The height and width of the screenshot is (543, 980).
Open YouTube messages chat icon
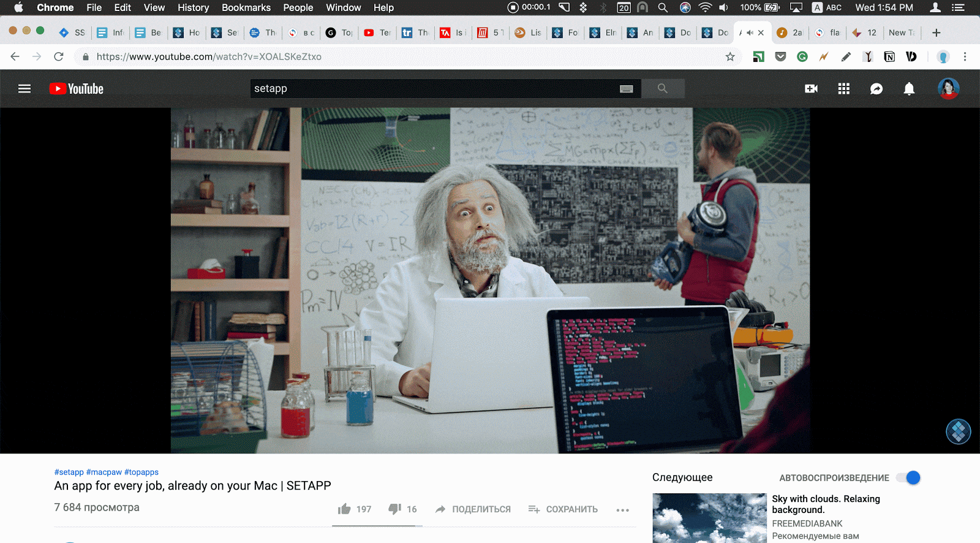click(x=876, y=89)
